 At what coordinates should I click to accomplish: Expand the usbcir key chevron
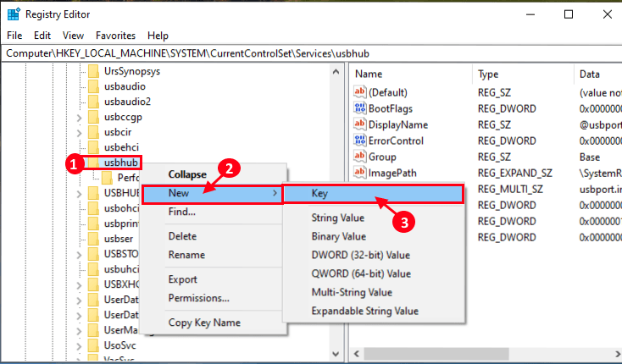(x=79, y=133)
